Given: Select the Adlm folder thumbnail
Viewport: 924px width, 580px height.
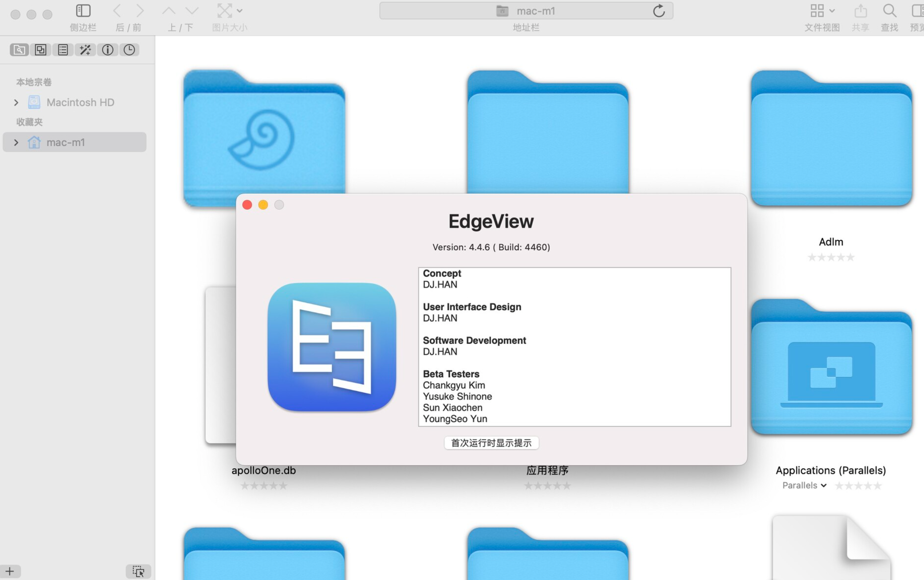Looking at the screenshot, I should click(831, 138).
